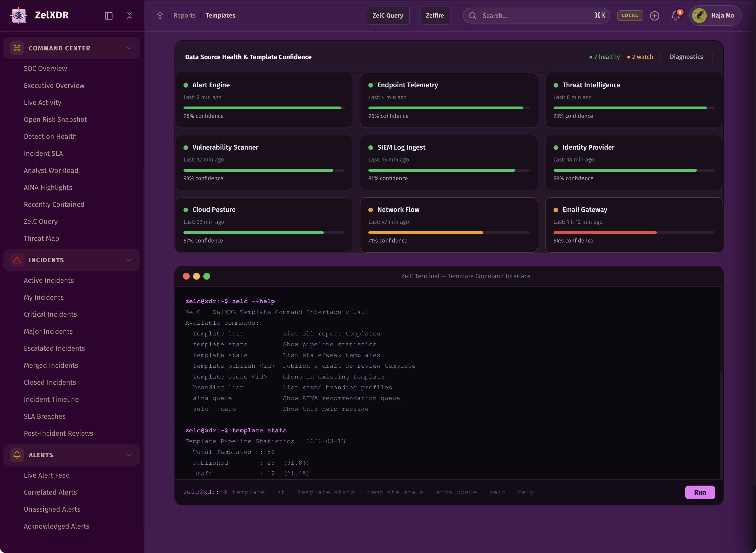756x553 pixels.
Task: Collapse the Command Center section chevron
Action: [x=129, y=48]
